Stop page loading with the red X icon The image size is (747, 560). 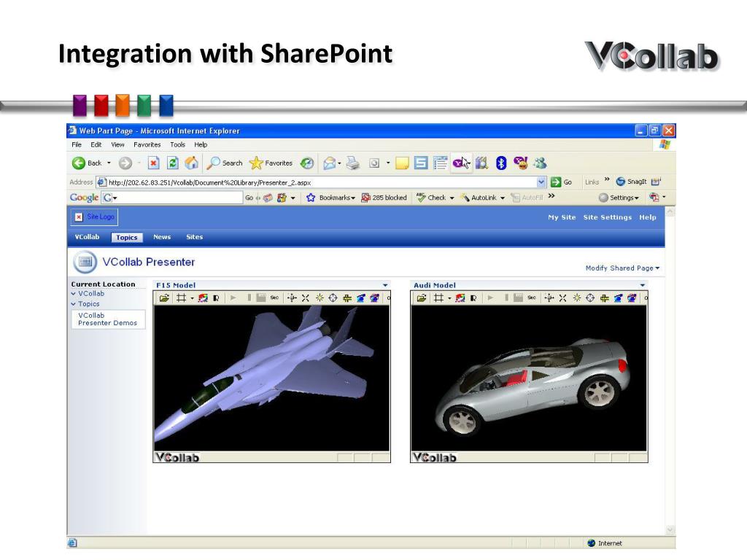coord(153,163)
